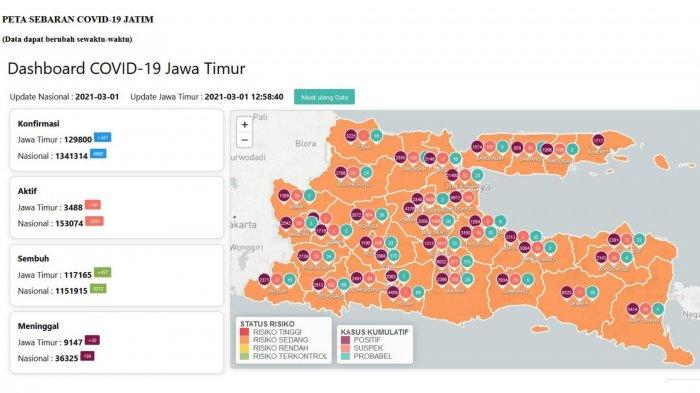This screenshot has width=700, height=393.
Task: Select Trenggalek's teal probable-cases marker
Action: (343, 284)
